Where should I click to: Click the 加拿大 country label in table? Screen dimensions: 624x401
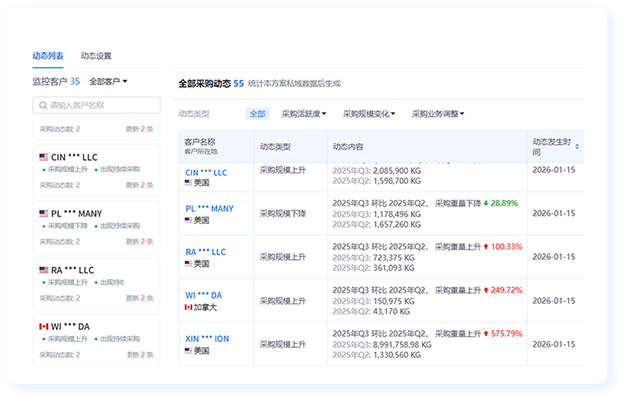(x=205, y=307)
